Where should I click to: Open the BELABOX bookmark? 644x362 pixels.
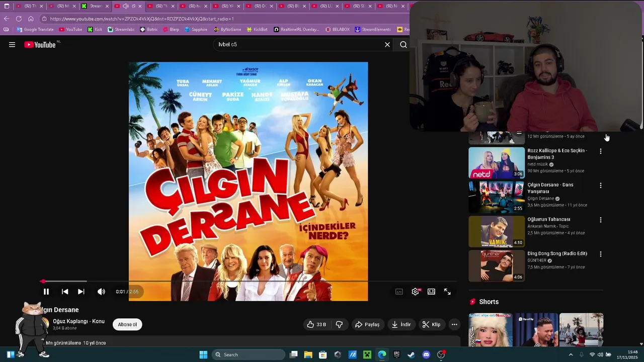pos(337,30)
